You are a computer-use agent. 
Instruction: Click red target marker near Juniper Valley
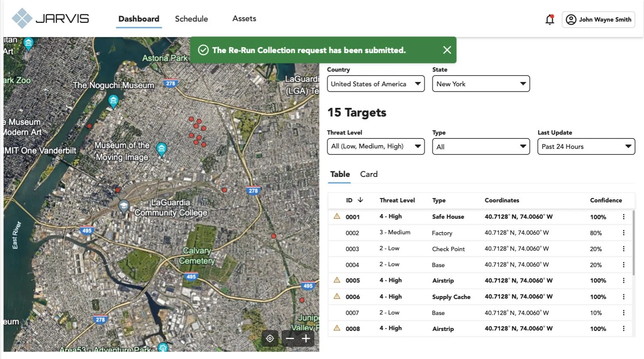point(302,300)
